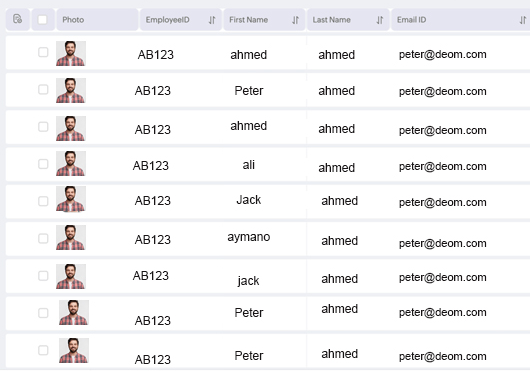Sort by EmployeeID using sort arrows
This screenshot has width=530, height=371.
pyautogui.click(x=212, y=20)
